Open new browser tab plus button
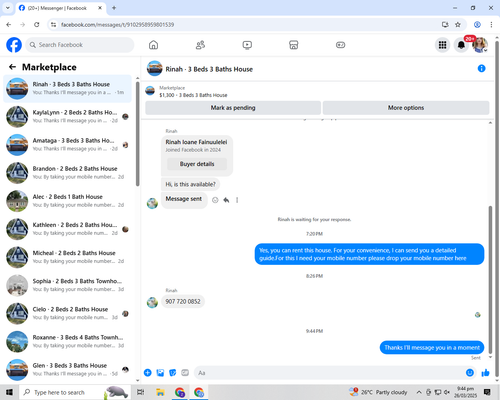Image resolution: width=500 pixels, height=400 pixels. pyautogui.click(x=114, y=8)
